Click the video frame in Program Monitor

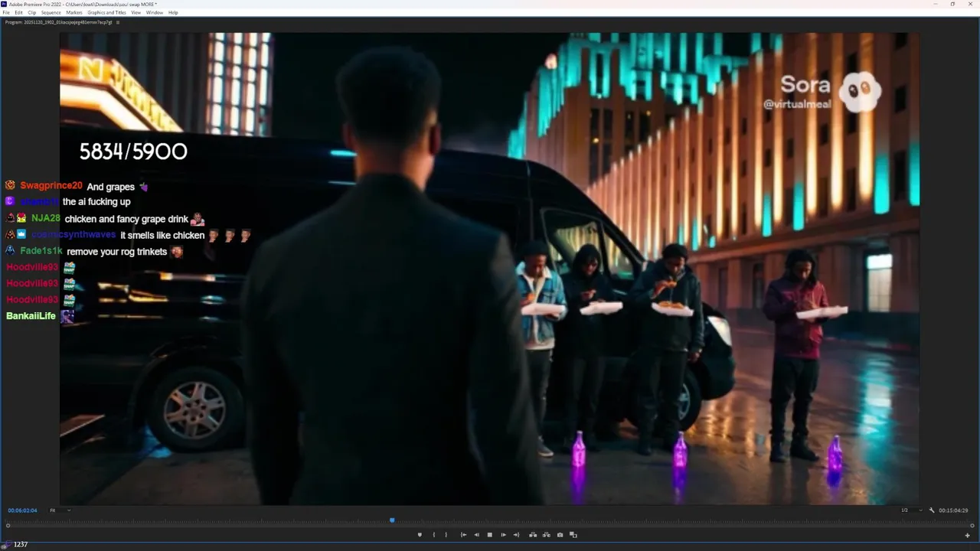(490, 269)
